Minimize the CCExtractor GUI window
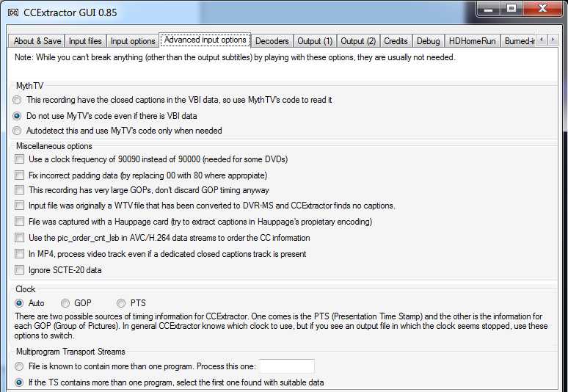The height and width of the screenshot is (392, 568). point(488,9)
